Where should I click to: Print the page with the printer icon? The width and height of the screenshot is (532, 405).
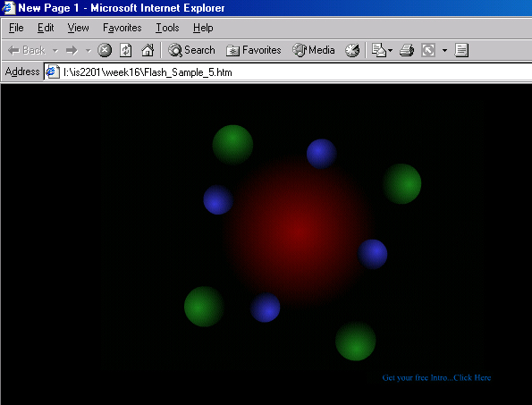tap(407, 50)
